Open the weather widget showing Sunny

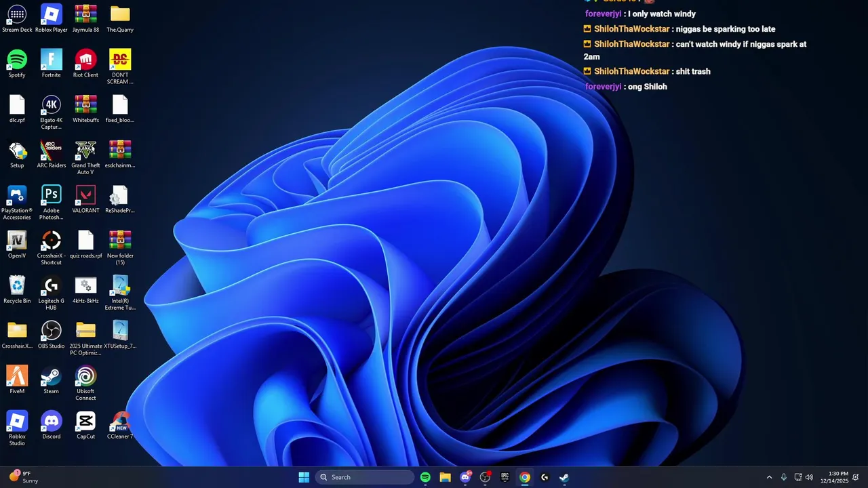[24, 477]
